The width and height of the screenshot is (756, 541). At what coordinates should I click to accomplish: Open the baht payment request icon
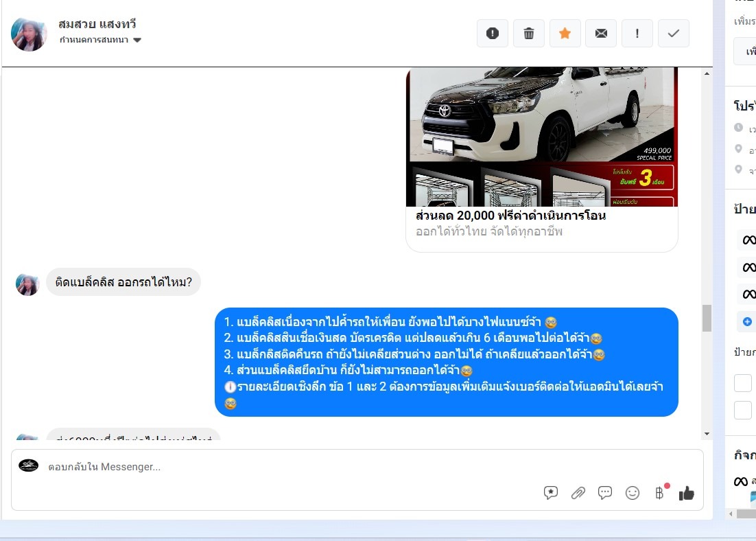click(660, 492)
